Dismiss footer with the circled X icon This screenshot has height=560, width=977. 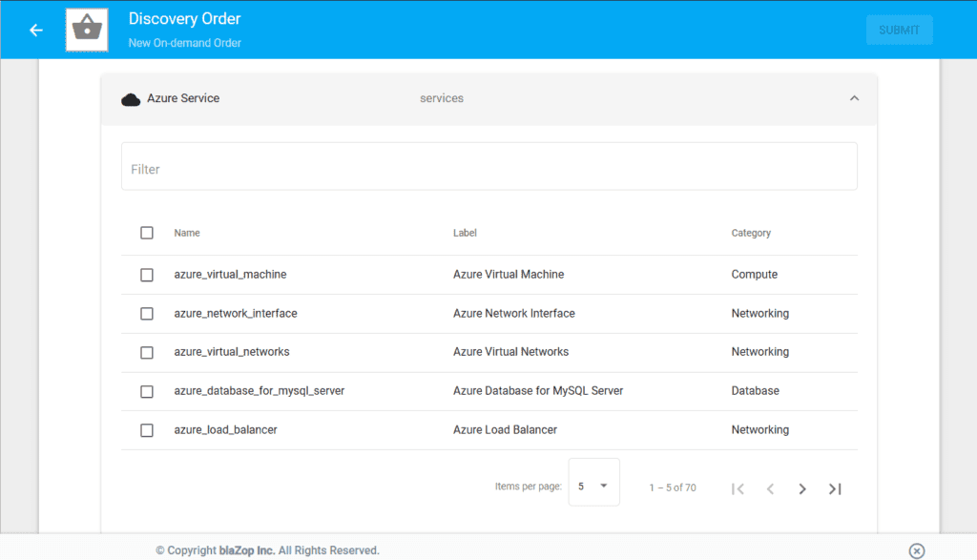point(917,550)
